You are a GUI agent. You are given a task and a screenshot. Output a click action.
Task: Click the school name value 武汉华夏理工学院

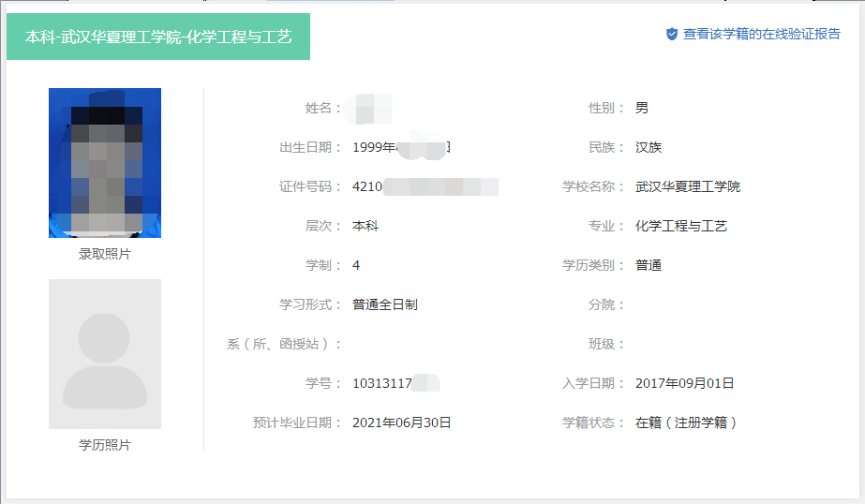point(687,187)
